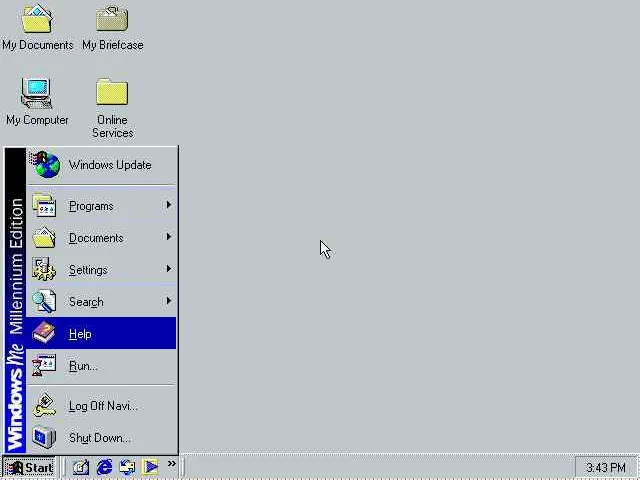The image size is (640, 480).
Task: Expand the Programs submenu arrow
Action: point(169,205)
